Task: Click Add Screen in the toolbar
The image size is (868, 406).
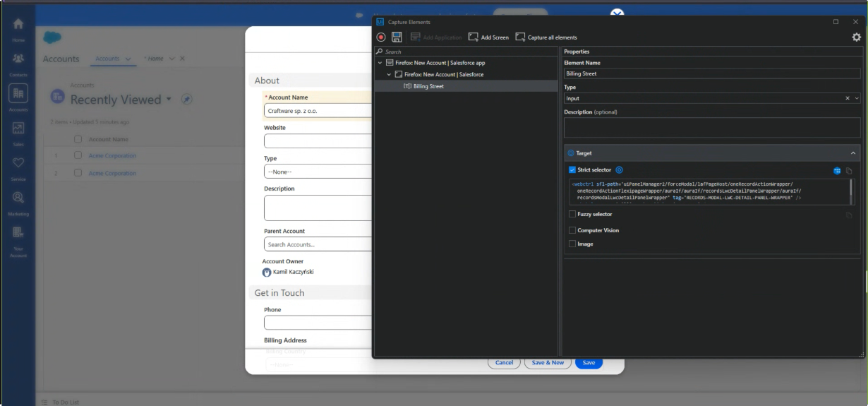Action: 488,37
